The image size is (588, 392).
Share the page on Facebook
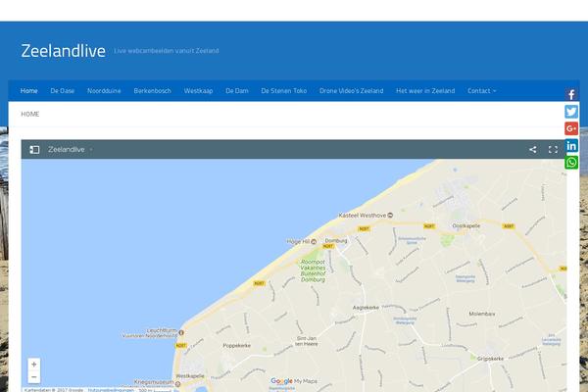click(x=571, y=94)
